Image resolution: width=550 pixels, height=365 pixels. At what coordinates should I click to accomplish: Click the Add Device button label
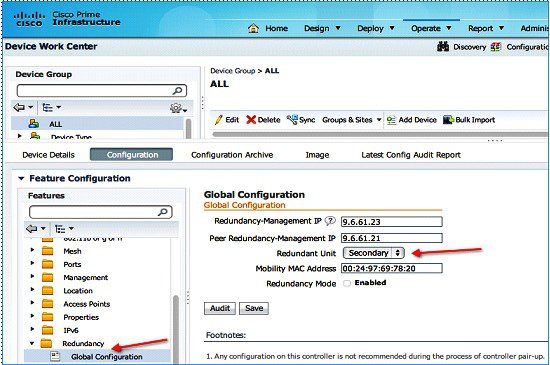[417, 120]
